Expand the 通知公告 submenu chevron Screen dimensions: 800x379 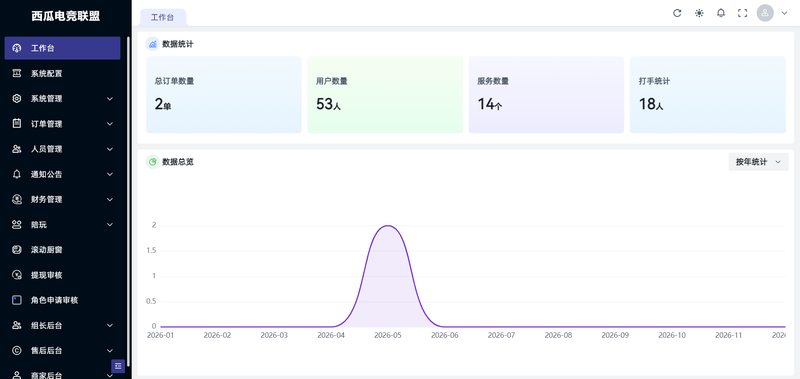(110, 174)
